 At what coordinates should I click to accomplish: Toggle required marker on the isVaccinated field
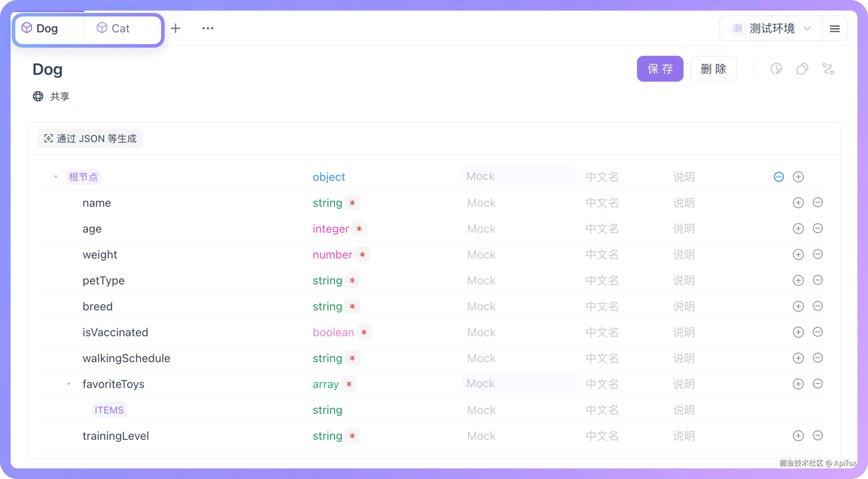[x=364, y=332]
